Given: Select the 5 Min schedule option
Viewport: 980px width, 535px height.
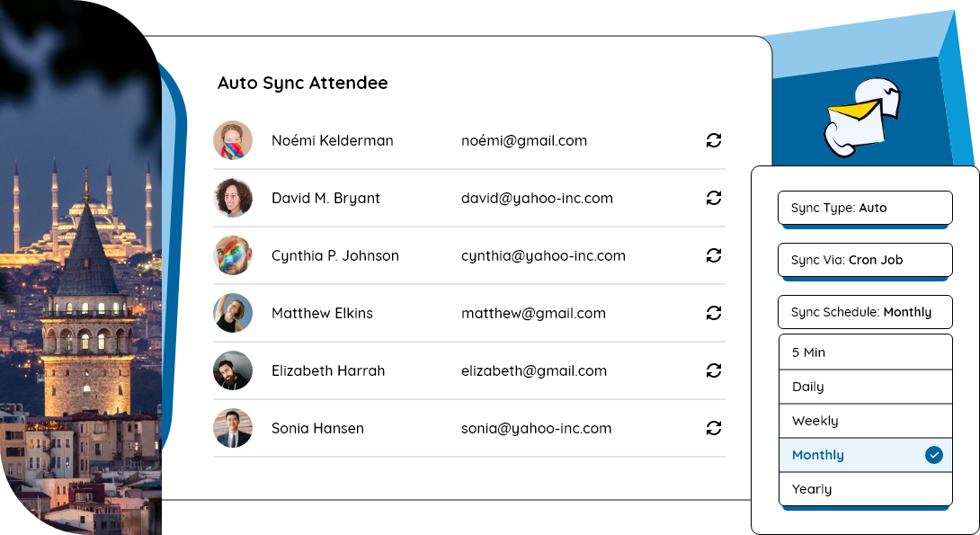Looking at the screenshot, I should pos(864,352).
